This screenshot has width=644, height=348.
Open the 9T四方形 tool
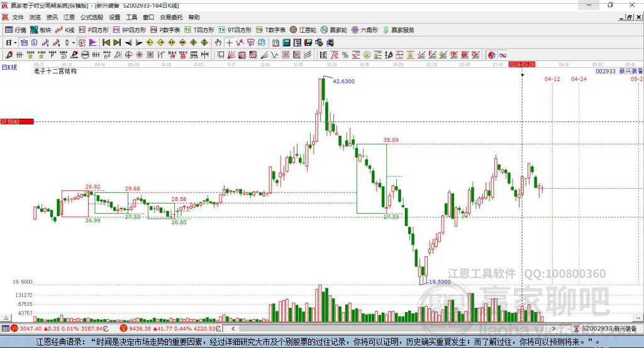(235, 30)
